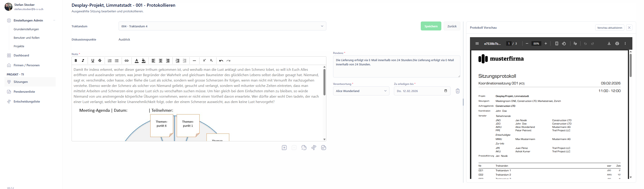
Task: Go to Firmen / Personen in sidebar
Action: click(x=26, y=65)
